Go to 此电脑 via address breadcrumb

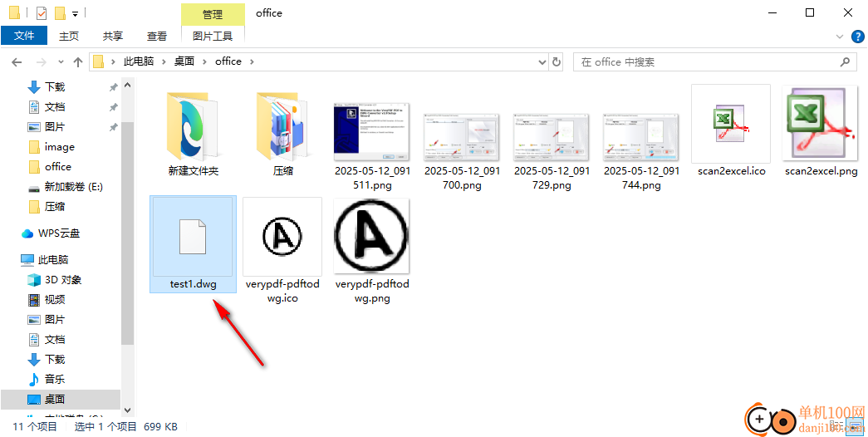[x=139, y=61]
